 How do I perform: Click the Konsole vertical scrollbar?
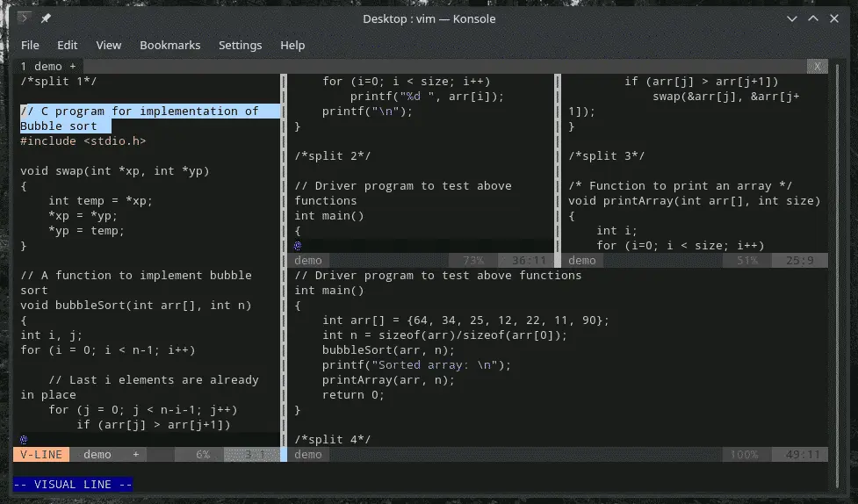tap(837, 274)
